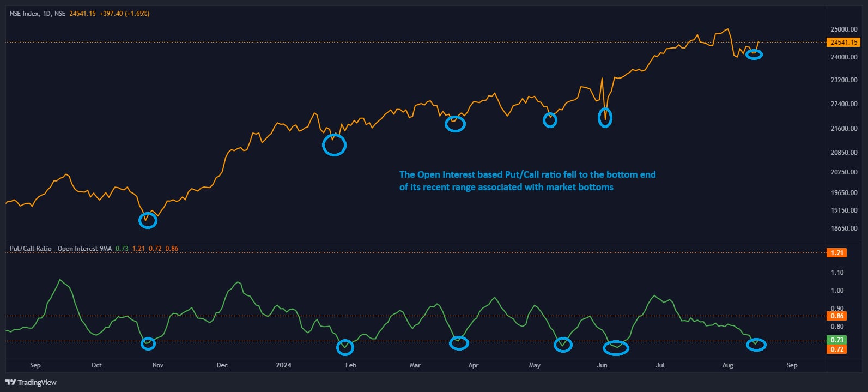Click the blue circle on the February ratio low
This screenshot has height=392, width=868.
(345, 347)
